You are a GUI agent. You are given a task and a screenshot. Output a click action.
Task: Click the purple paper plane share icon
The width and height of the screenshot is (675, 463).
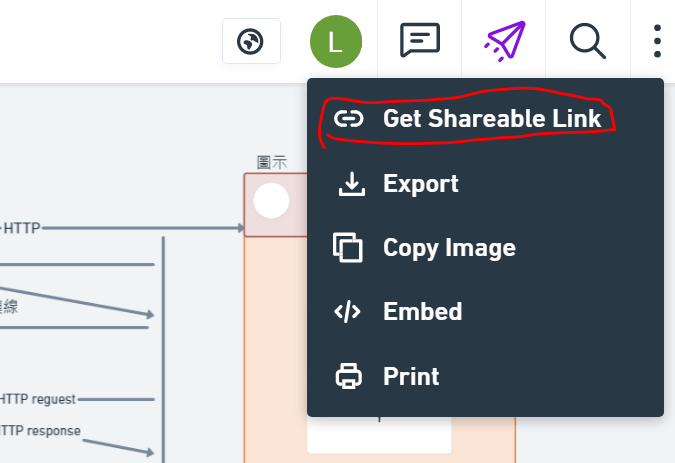(504, 41)
